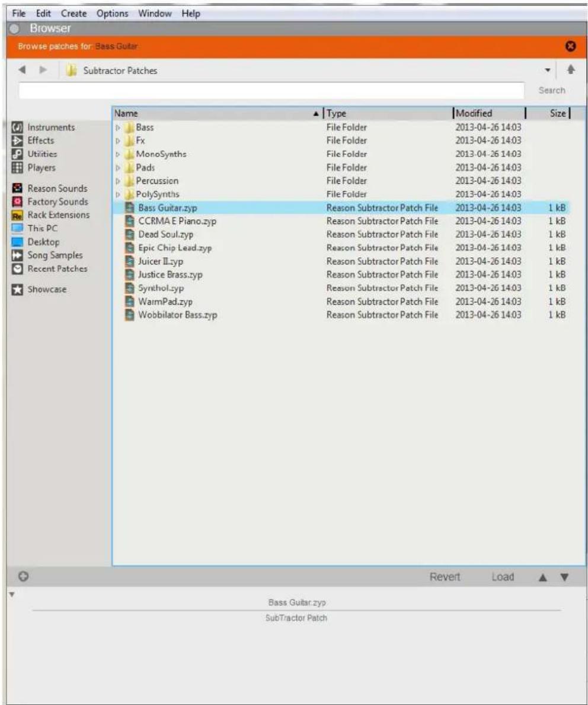Click the Load button
This screenshot has height=705, width=588.
point(503,577)
